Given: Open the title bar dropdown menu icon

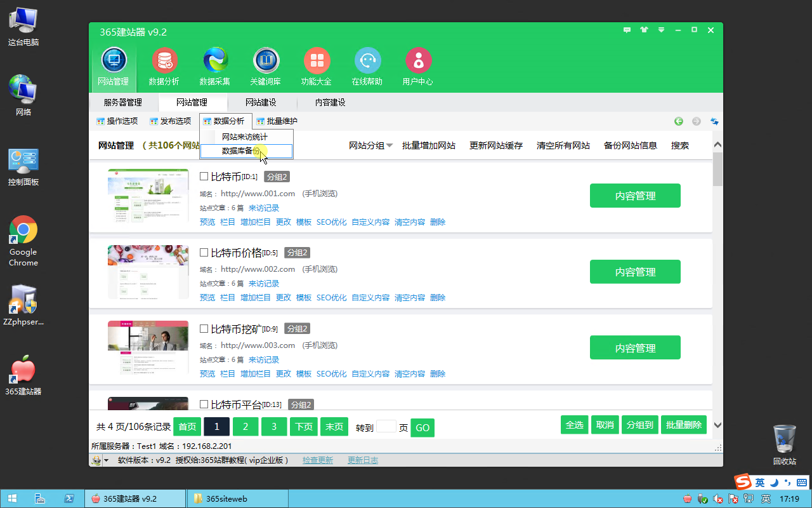Looking at the screenshot, I should (662, 30).
